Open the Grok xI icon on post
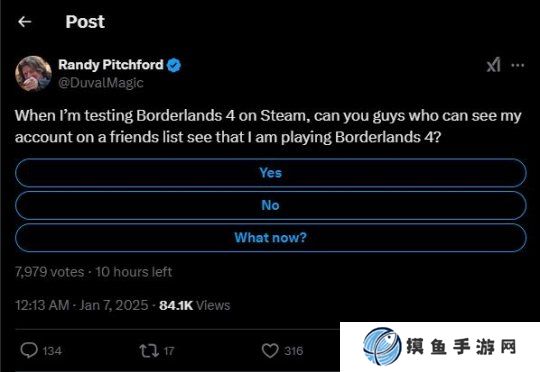 point(494,65)
